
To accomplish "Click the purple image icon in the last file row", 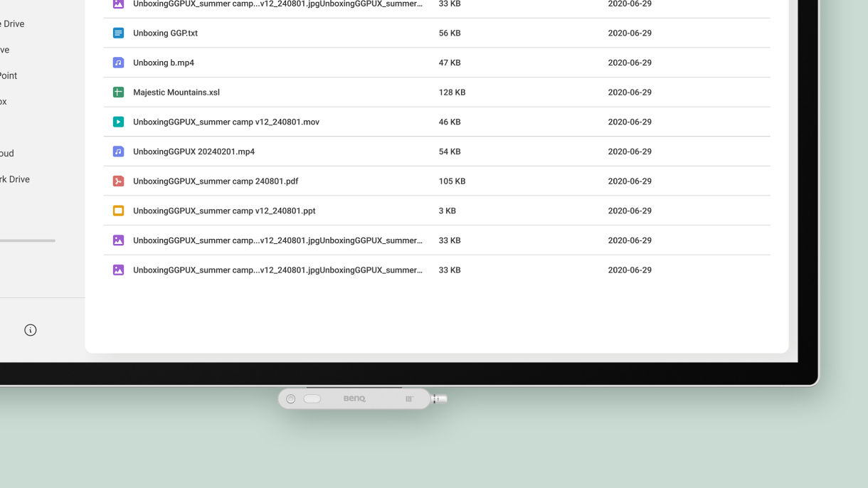I will (118, 270).
